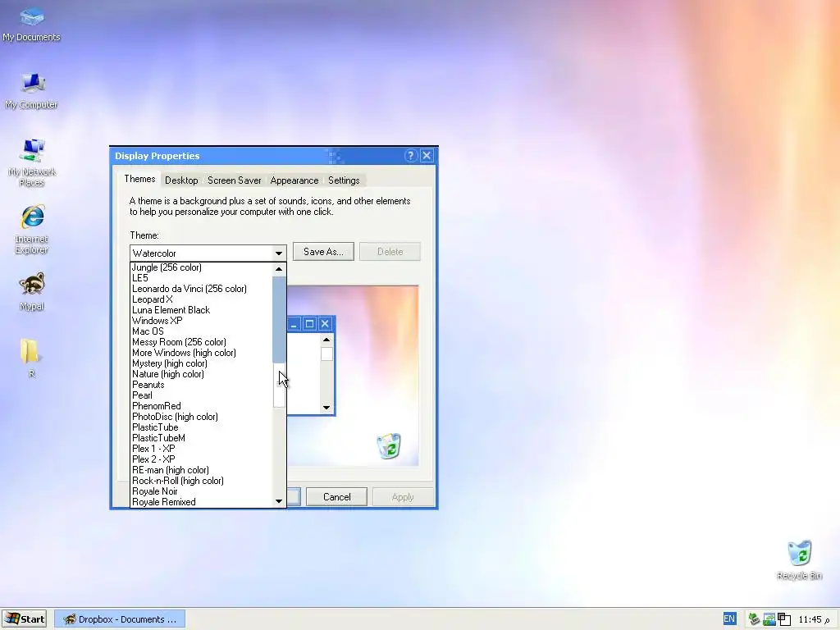This screenshot has width=840, height=630.
Task: Click the Start button
Action: coord(24,619)
